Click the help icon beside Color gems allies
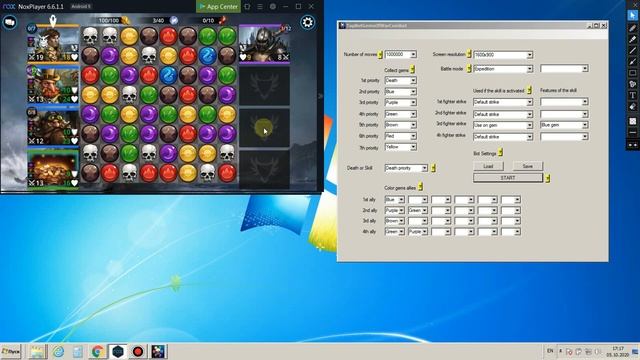The height and width of the screenshot is (360, 640). (420, 187)
